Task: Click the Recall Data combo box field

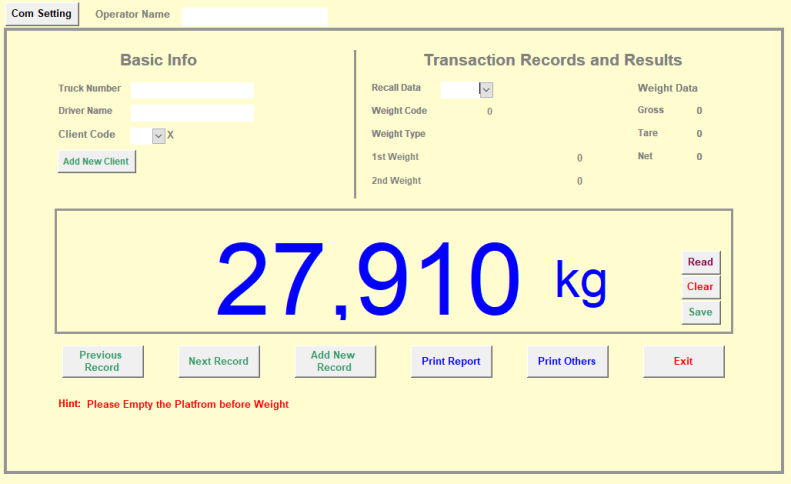Action: (460, 90)
